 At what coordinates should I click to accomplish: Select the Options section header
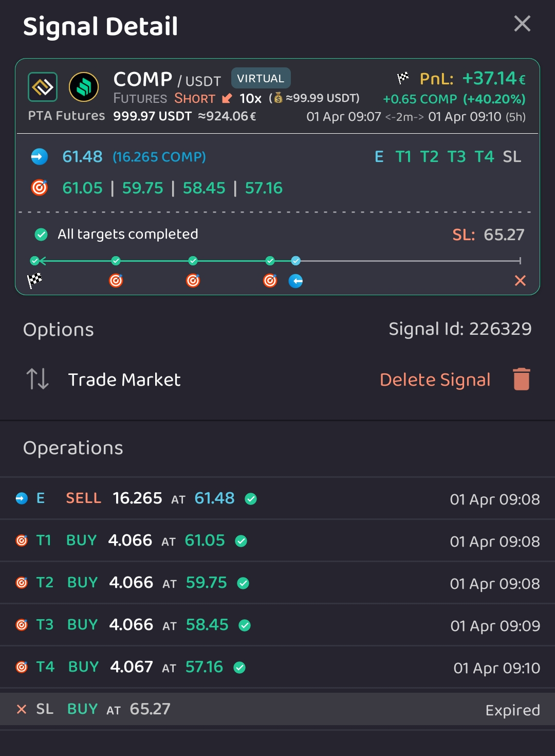[58, 329]
